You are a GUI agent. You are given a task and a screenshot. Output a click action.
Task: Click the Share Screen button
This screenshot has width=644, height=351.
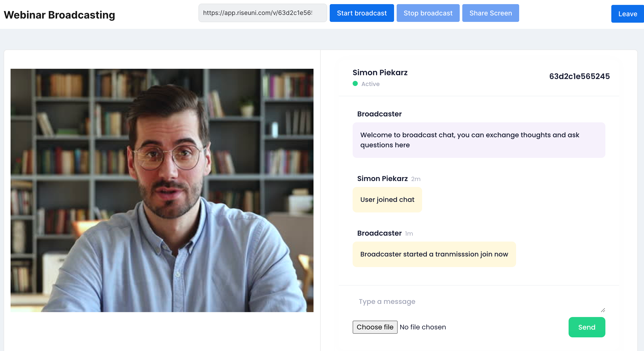(490, 13)
